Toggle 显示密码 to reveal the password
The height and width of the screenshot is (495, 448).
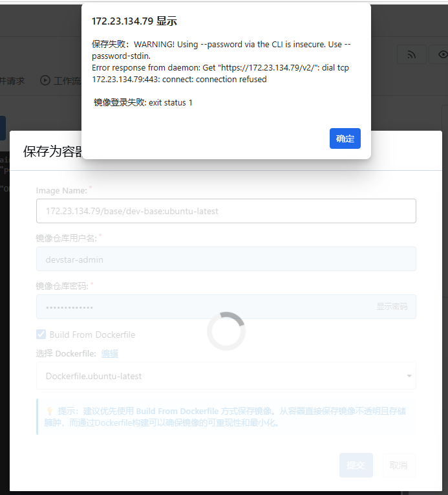[x=392, y=307]
